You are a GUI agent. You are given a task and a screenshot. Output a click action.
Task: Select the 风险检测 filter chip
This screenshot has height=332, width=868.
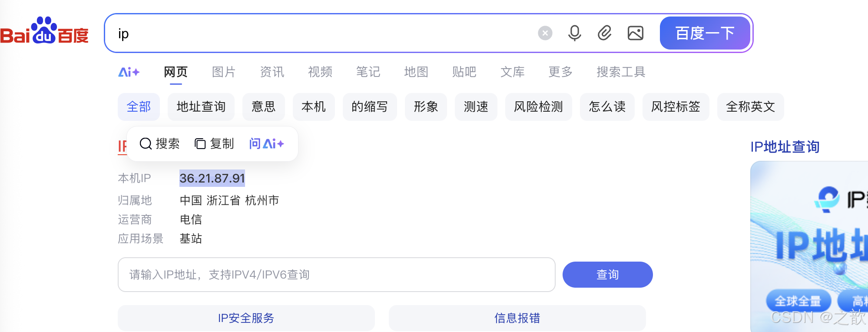coord(539,107)
